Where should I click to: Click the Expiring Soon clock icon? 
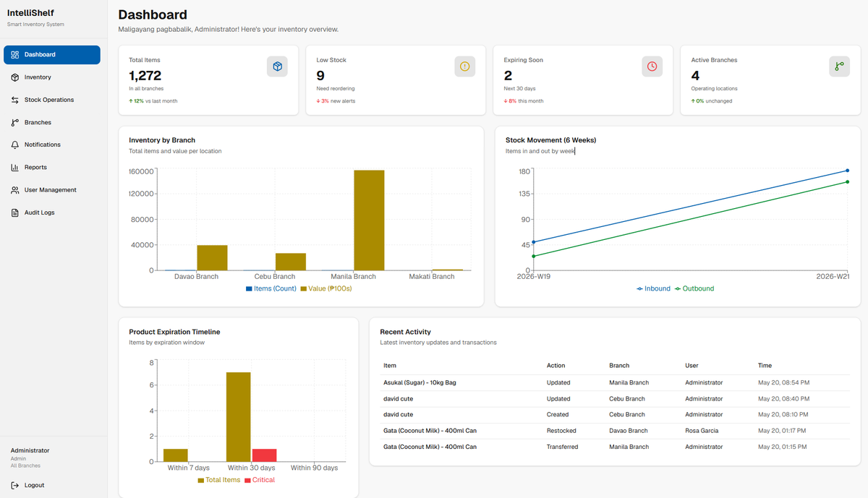pyautogui.click(x=652, y=66)
